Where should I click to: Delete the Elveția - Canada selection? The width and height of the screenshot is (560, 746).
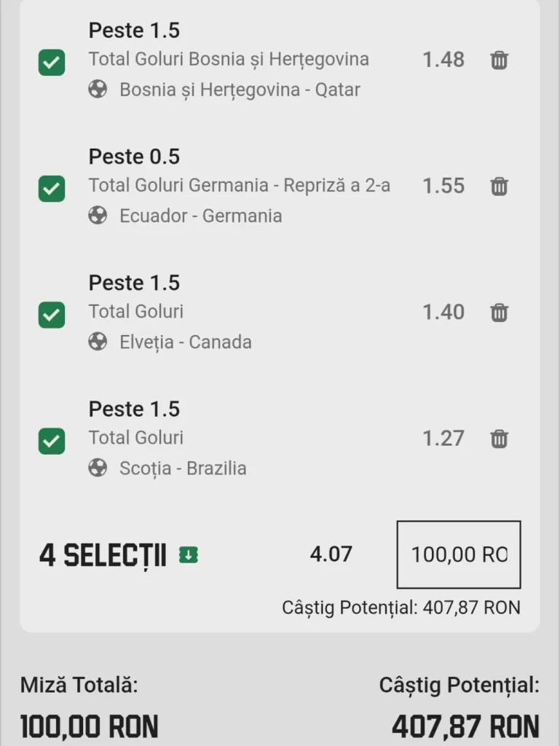click(x=499, y=313)
